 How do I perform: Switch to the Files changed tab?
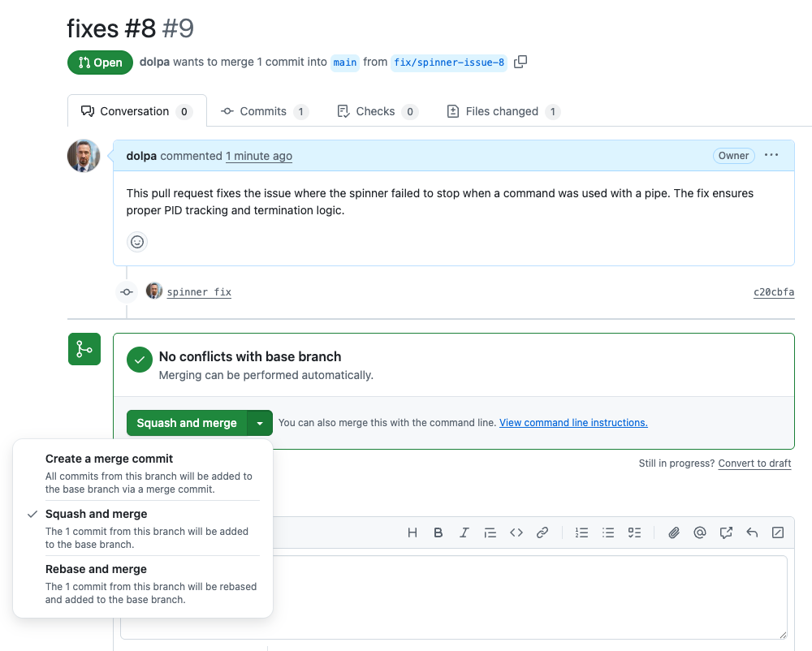tap(502, 111)
